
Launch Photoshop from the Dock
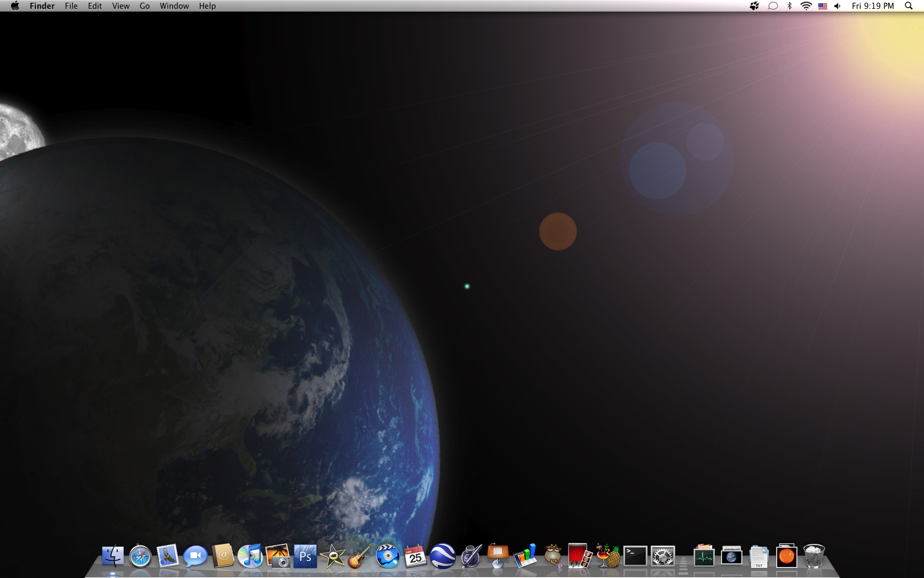pos(305,556)
